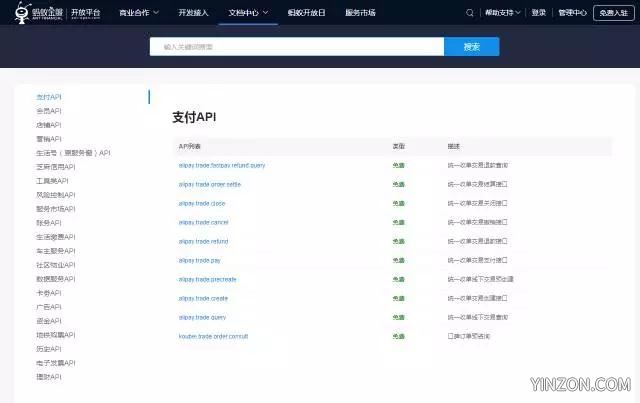Viewport: 640px width, 403px height.
Task: Choose 社区物业API in sidebar
Action: [56, 265]
